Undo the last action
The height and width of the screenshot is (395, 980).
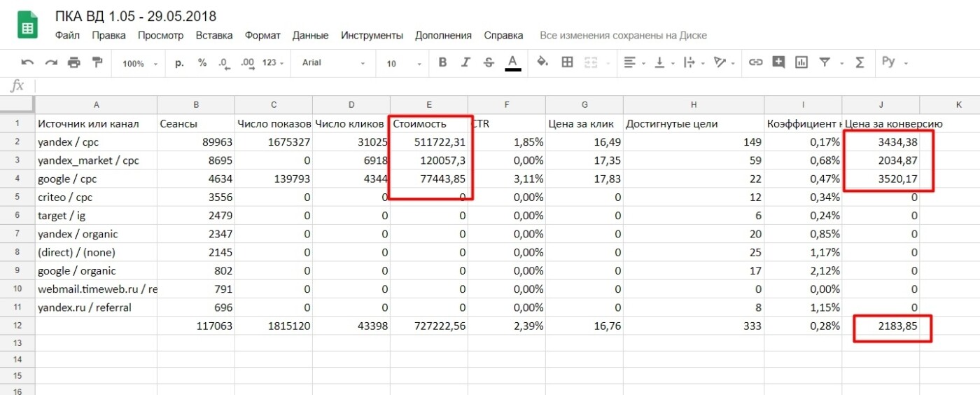(x=27, y=62)
